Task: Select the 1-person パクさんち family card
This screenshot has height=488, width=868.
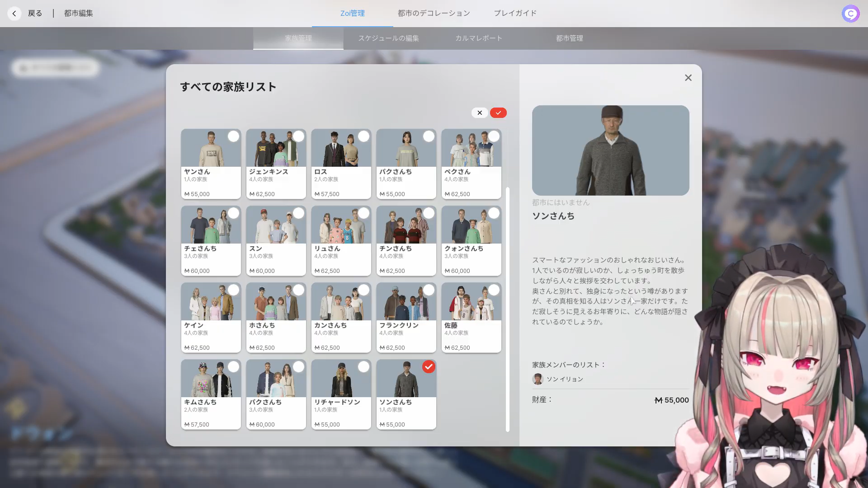Action: tap(406, 164)
